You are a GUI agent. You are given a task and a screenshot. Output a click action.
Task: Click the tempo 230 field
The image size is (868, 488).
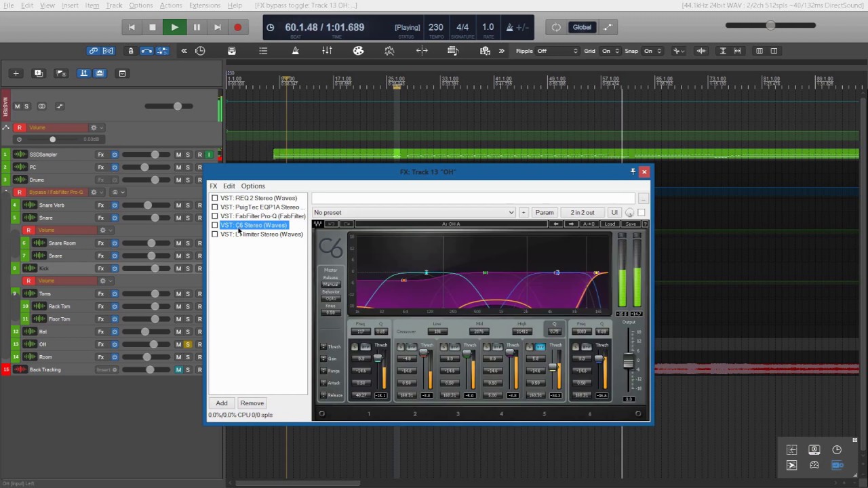pos(436,27)
